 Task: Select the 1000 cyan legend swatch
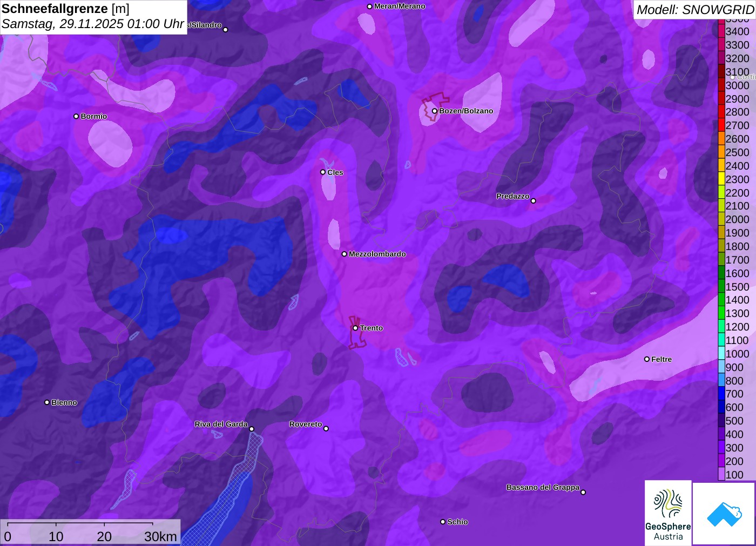click(721, 353)
